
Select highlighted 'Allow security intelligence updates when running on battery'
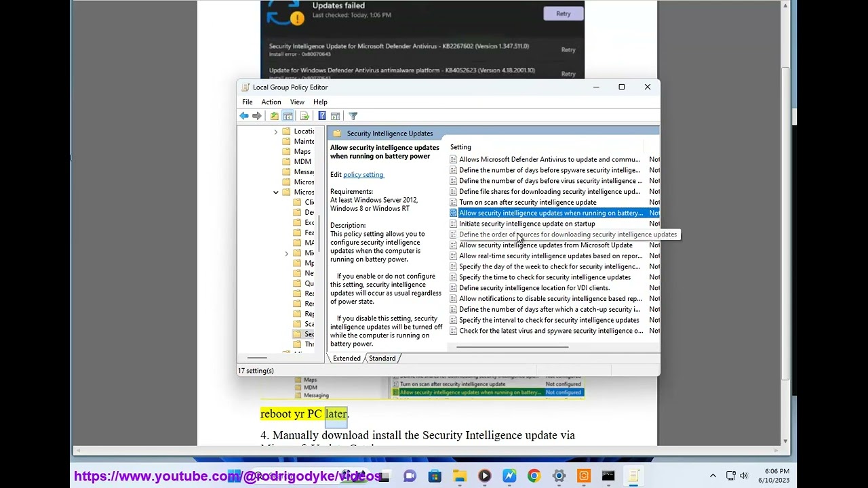tap(551, 213)
